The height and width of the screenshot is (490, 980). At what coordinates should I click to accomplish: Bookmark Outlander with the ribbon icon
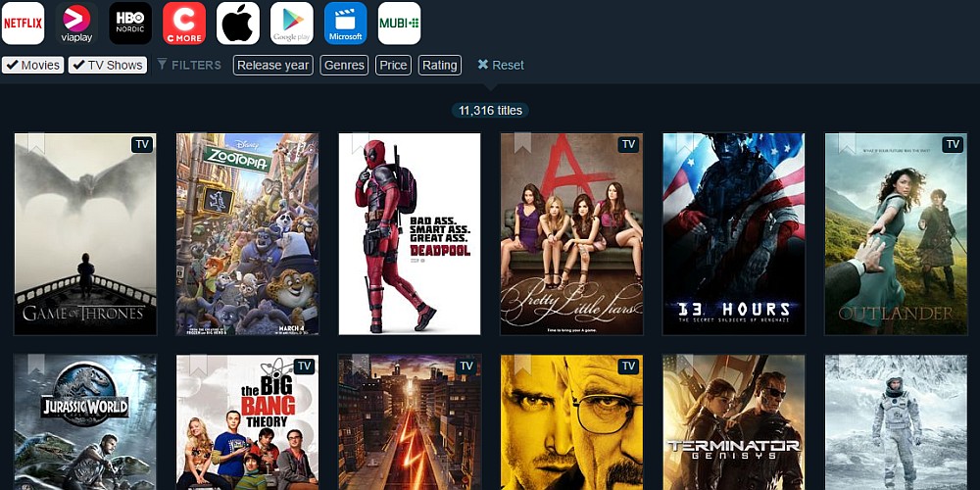847,142
